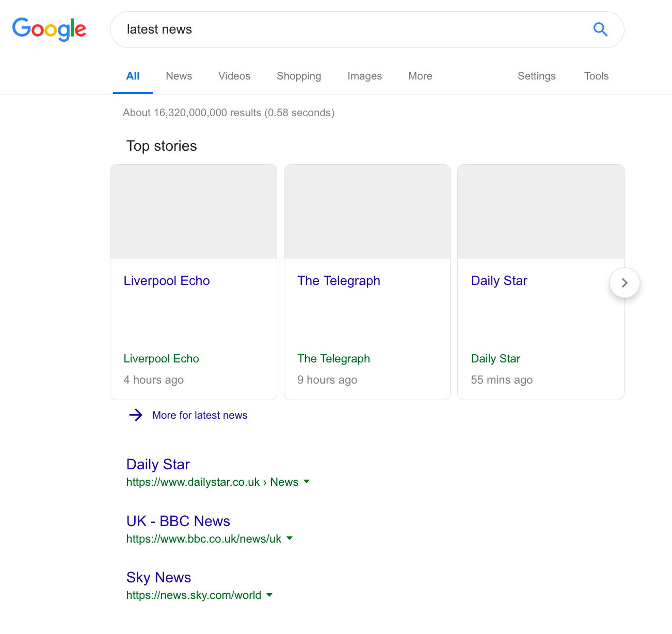This screenshot has width=672, height=634.
Task: Open the UK - BBC News result
Action: point(178,521)
